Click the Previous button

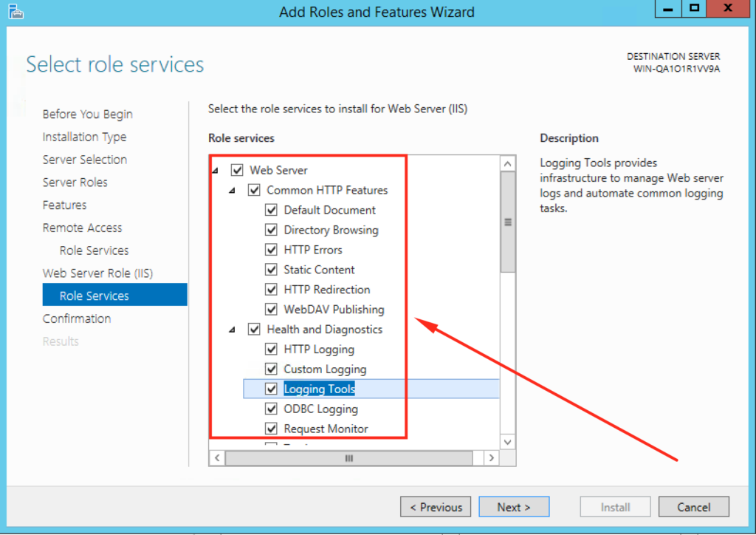coord(436,507)
